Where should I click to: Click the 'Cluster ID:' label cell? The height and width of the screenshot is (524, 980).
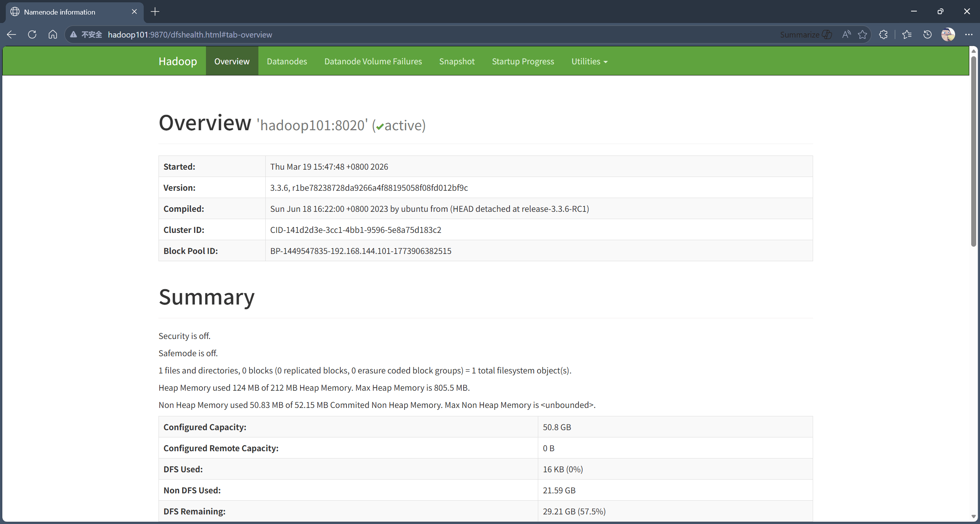click(x=212, y=230)
